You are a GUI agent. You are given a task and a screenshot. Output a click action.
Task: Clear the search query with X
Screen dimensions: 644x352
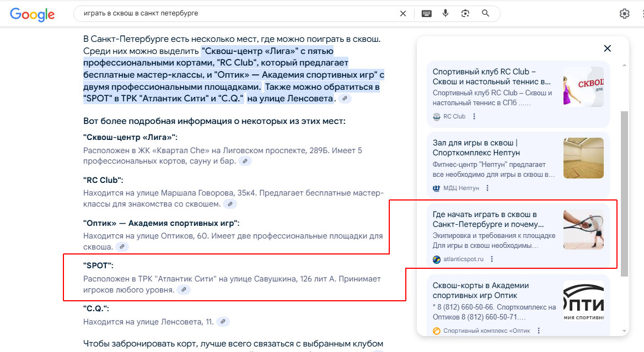pyautogui.click(x=403, y=14)
